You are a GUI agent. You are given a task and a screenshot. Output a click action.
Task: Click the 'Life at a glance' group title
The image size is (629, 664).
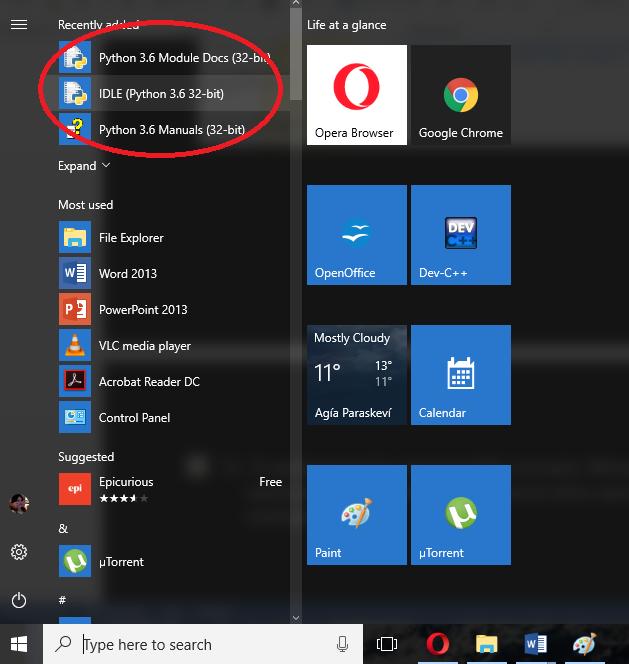click(x=346, y=25)
